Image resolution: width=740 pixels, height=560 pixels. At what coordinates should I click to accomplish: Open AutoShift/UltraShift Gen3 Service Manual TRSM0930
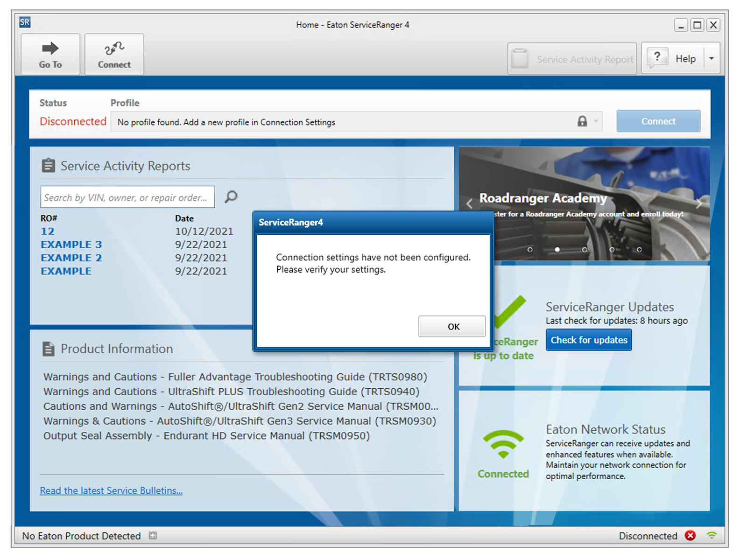[240, 420]
